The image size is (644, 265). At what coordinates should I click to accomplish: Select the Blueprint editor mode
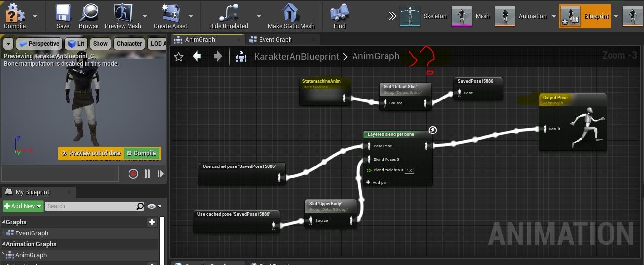tap(585, 16)
